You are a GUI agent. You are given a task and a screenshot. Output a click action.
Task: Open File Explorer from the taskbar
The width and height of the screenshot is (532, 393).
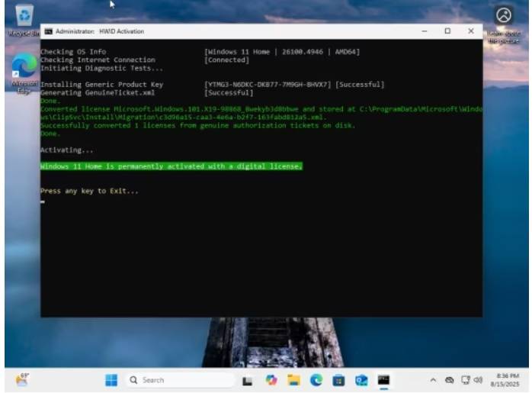coord(294,380)
